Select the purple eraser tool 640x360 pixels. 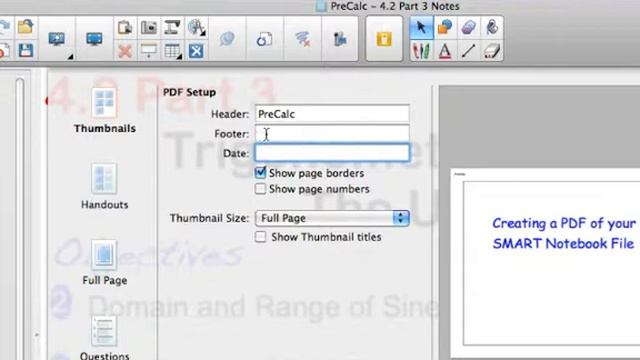coord(468,27)
